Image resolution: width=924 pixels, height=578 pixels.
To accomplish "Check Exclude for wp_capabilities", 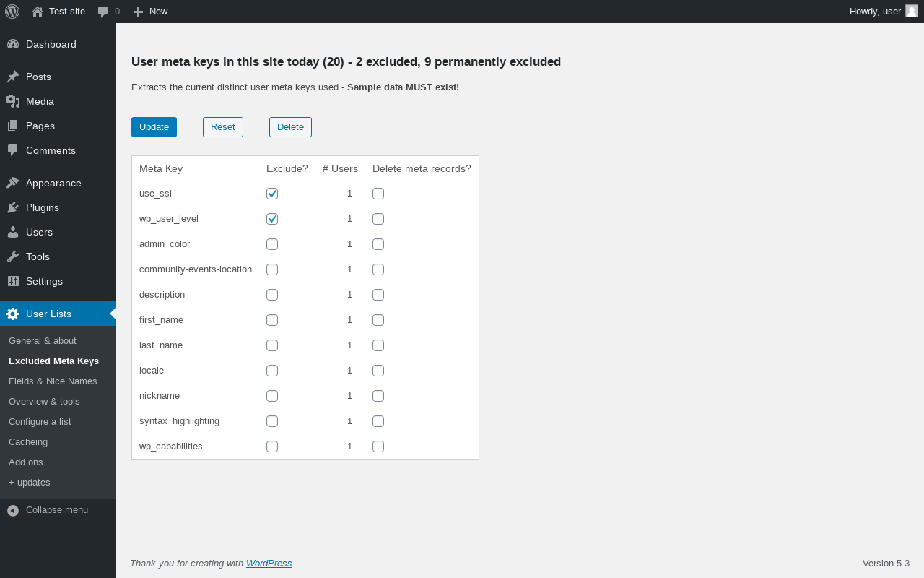I will point(272,447).
